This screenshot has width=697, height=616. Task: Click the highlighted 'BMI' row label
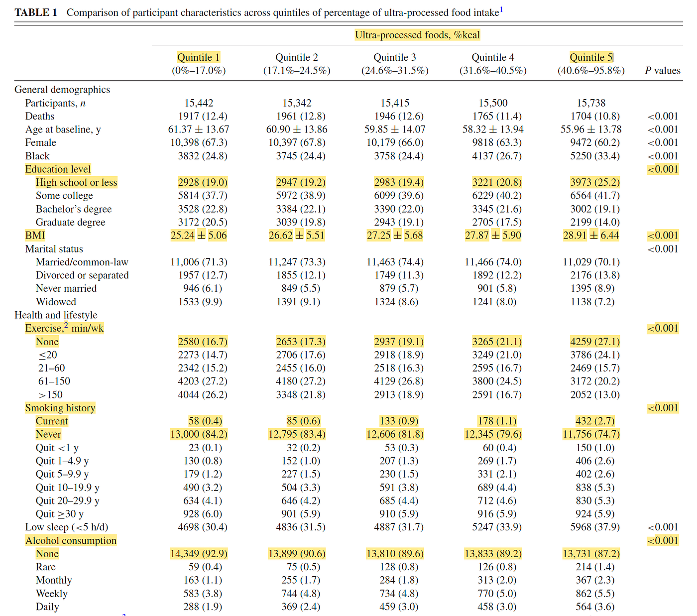35,235
